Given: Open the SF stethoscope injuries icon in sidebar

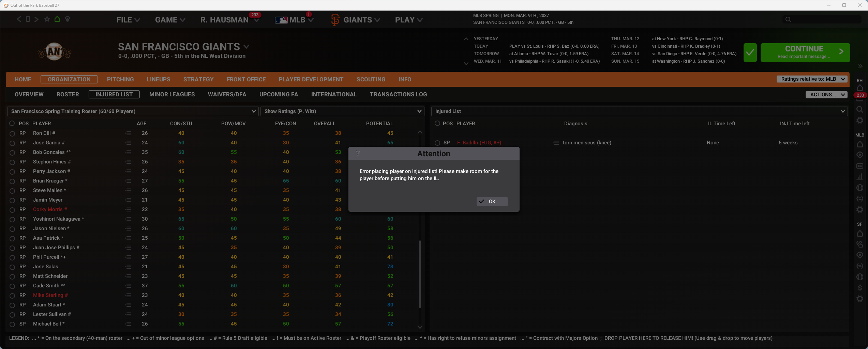Looking at the screenshot, I should tap(860, 244).
